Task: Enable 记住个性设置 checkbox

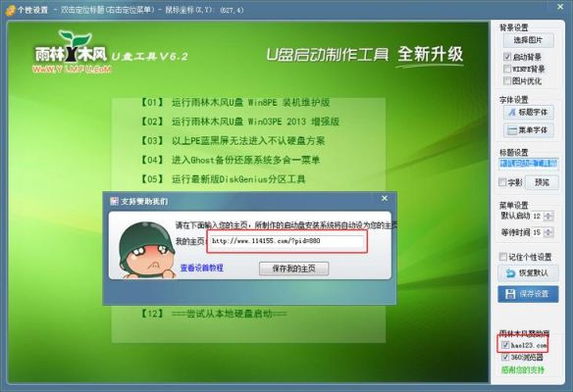Action: click(x=503, y=257)
